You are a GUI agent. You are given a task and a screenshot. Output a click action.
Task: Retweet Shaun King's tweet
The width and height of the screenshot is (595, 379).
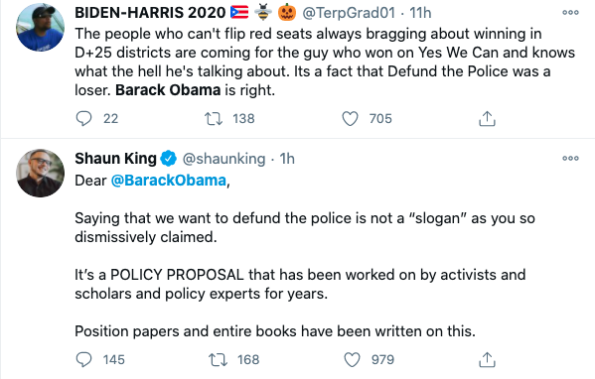218,359
